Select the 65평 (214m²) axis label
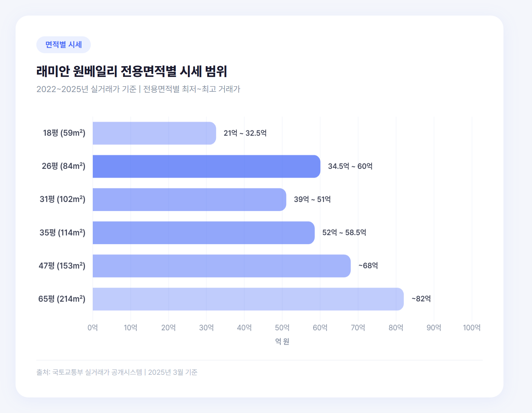Screen dimensions: 532x413 (62, 299)
